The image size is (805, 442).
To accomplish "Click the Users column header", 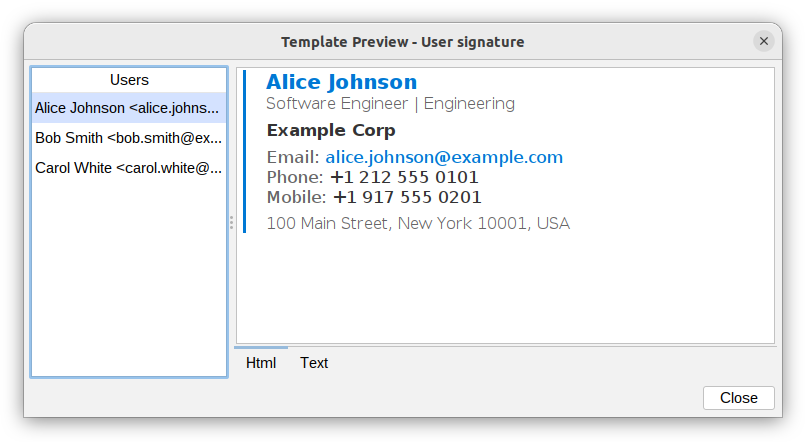I will click(129, 80).
